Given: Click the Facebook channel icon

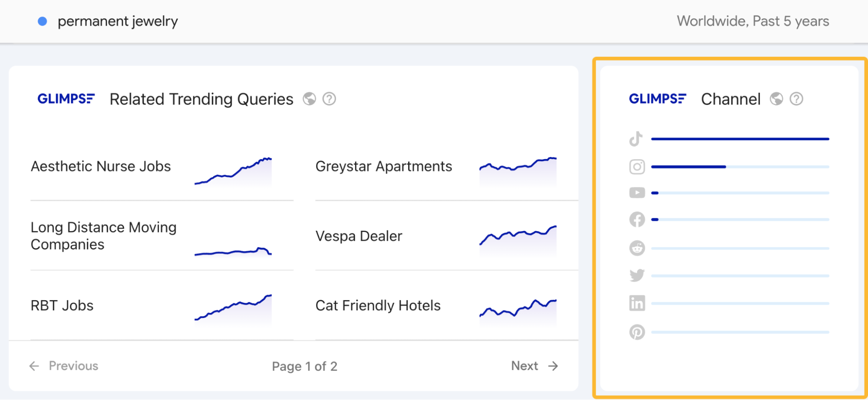Looking at the screenshot, I should click(637, 220).
